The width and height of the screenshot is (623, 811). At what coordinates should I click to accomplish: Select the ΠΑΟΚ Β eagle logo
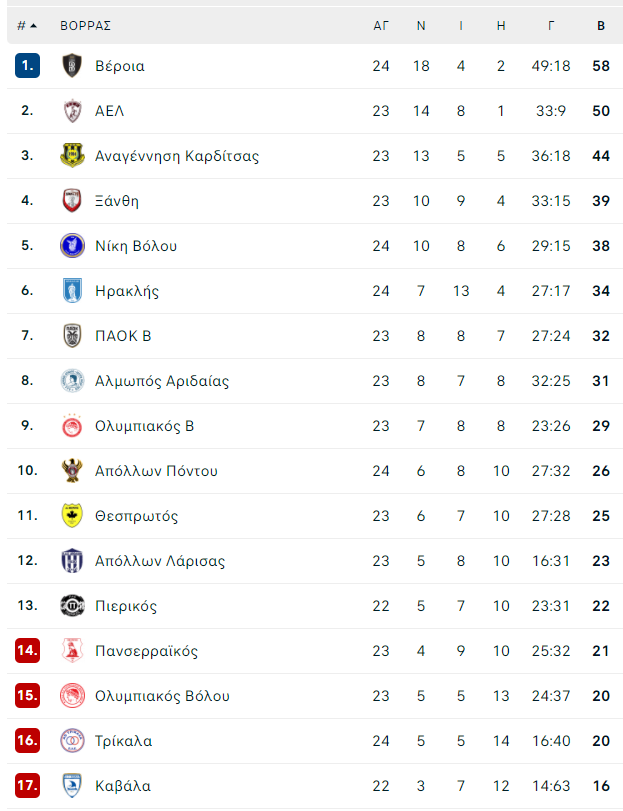tap(72, 336)
